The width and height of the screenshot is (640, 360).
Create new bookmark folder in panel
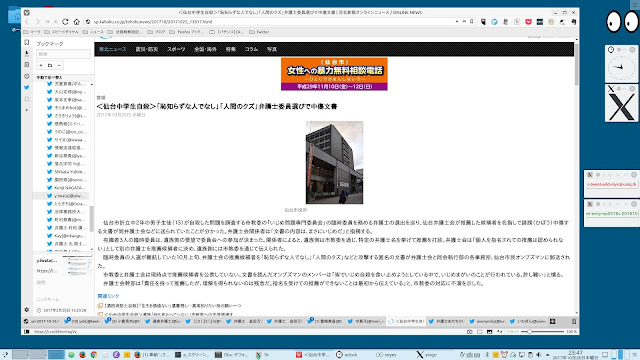click(x=50, y=65)
